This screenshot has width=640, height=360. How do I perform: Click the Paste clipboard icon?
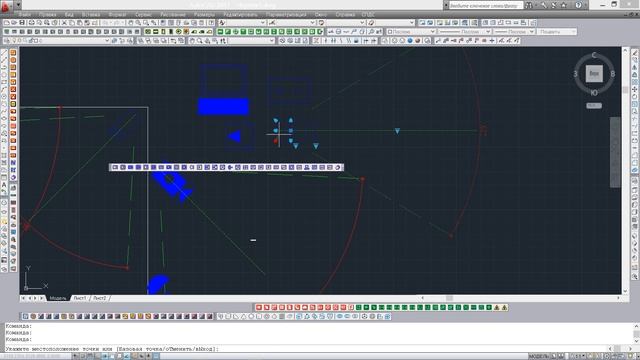click(80, 22)
